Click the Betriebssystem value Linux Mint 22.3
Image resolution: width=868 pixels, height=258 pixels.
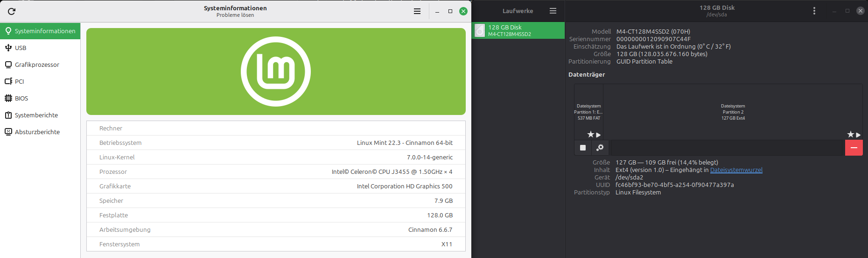tap(405, 143)
